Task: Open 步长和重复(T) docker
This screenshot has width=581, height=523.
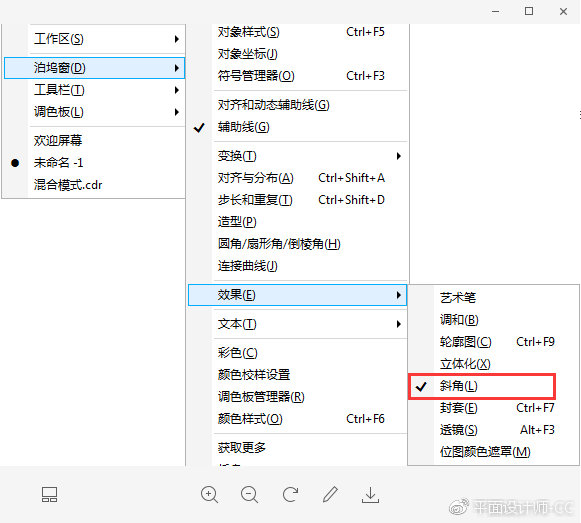Action: [298, 200]
